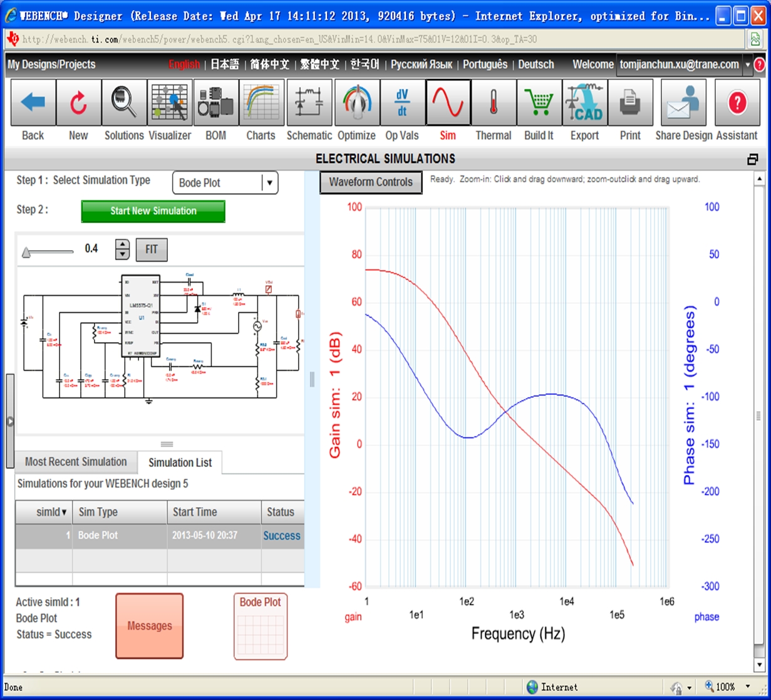The image size is (771, 700).
Task: Open Waveform Controls
Action: (371, 182)
